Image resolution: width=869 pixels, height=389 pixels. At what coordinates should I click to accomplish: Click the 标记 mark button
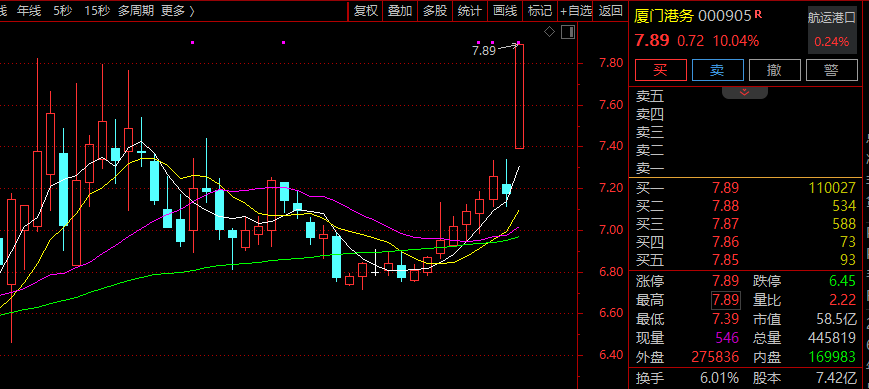pos(539,11)
